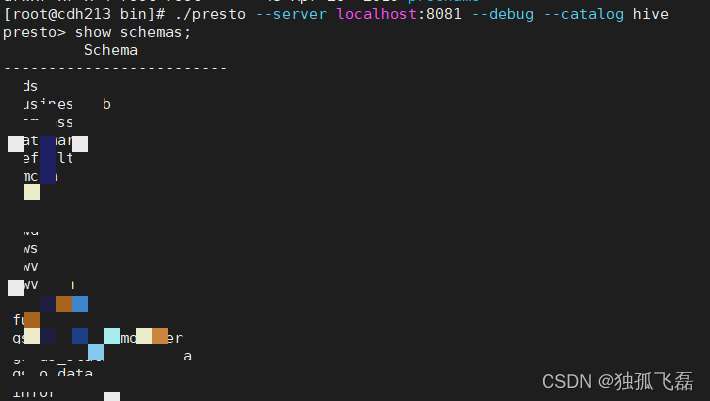Click the 'CSDN @独孤飞磊' watermark
The width and height of the screenshot is (710, 401).
pyautogui.click(x=617, y=382)
